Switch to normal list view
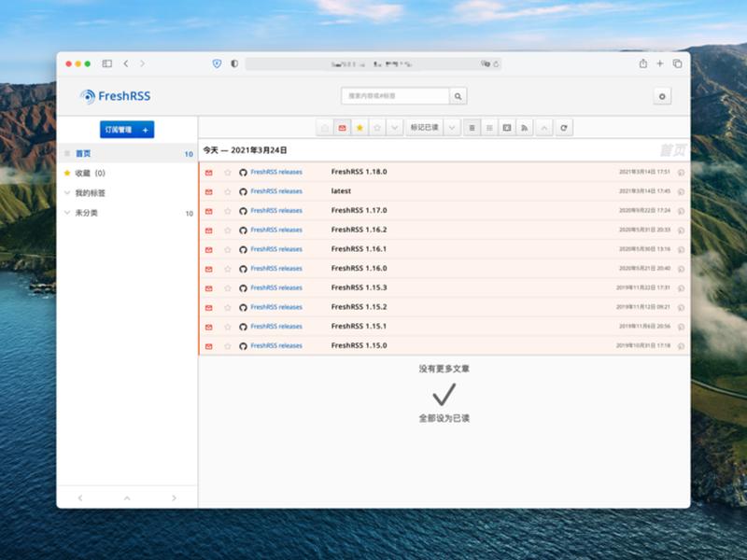Viewport: 747px width, 560px height. click(x=472, y=128)
